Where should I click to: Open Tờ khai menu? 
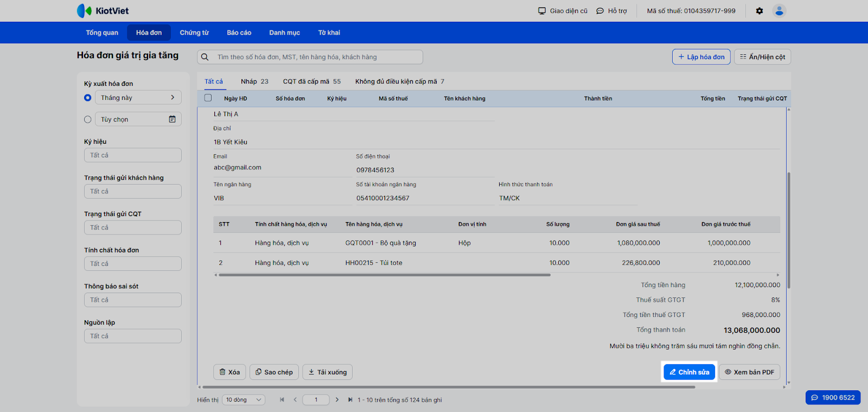(x=329, y=33)
